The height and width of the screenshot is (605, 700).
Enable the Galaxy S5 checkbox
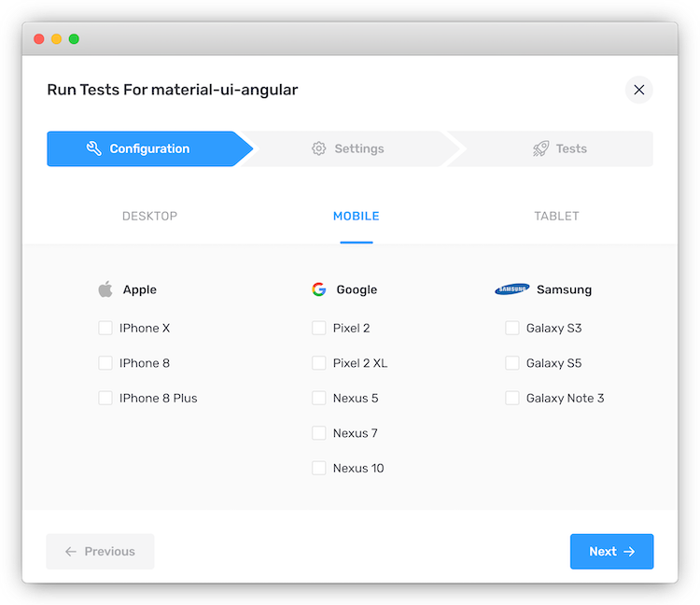pos(512,362)
